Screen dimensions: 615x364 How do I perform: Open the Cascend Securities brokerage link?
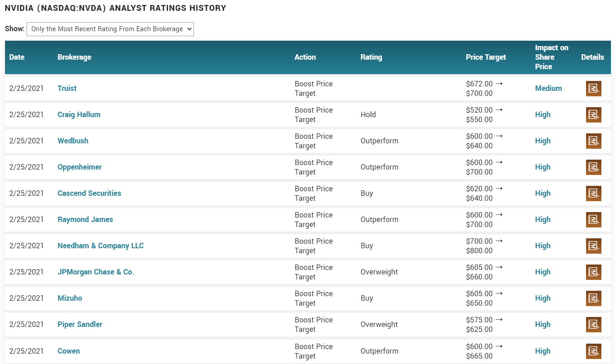tap(90, 193)
